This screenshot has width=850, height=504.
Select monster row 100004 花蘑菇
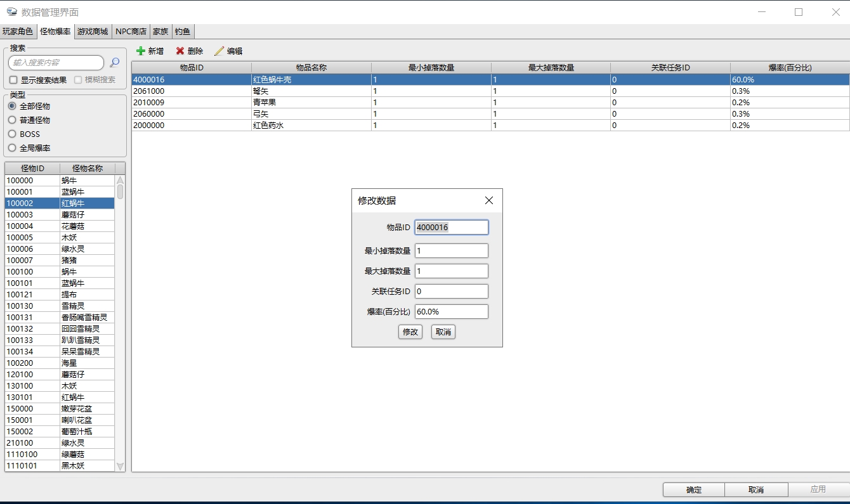click(x=60, y=226)
